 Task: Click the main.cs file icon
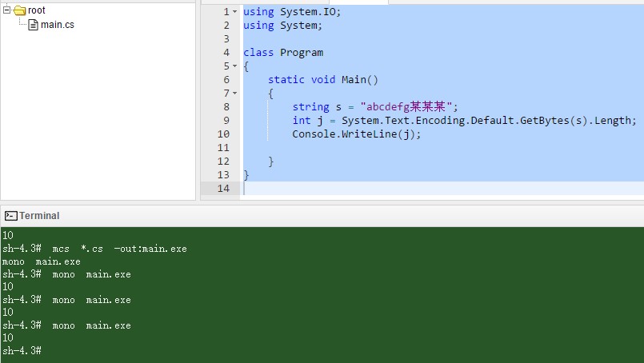coord(33,25)
